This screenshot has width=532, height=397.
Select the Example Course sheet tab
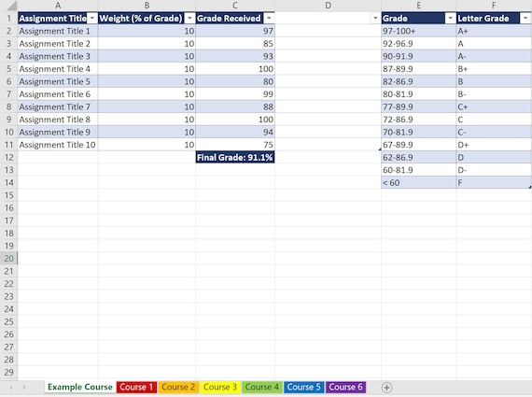click(x=80, y=387)
